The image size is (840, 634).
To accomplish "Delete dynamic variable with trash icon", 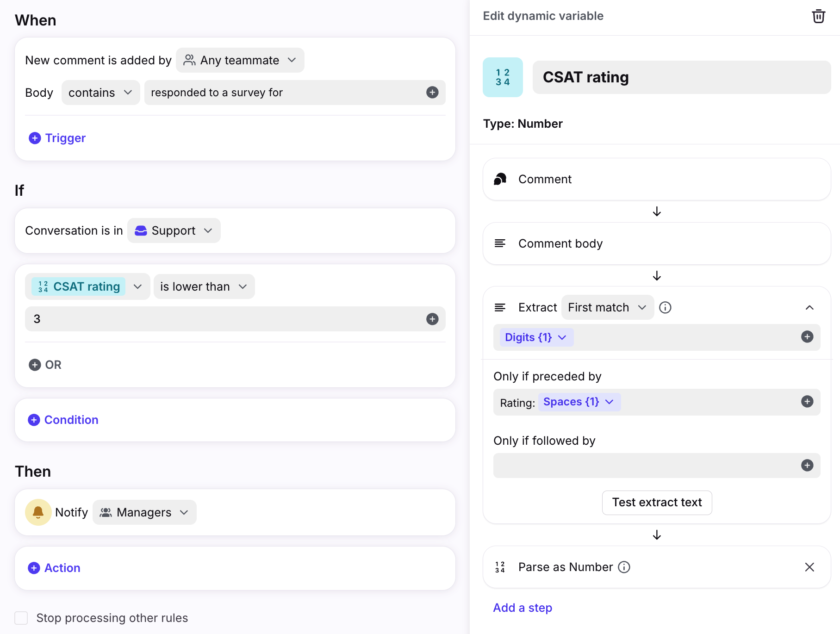I will click(818, 16).
